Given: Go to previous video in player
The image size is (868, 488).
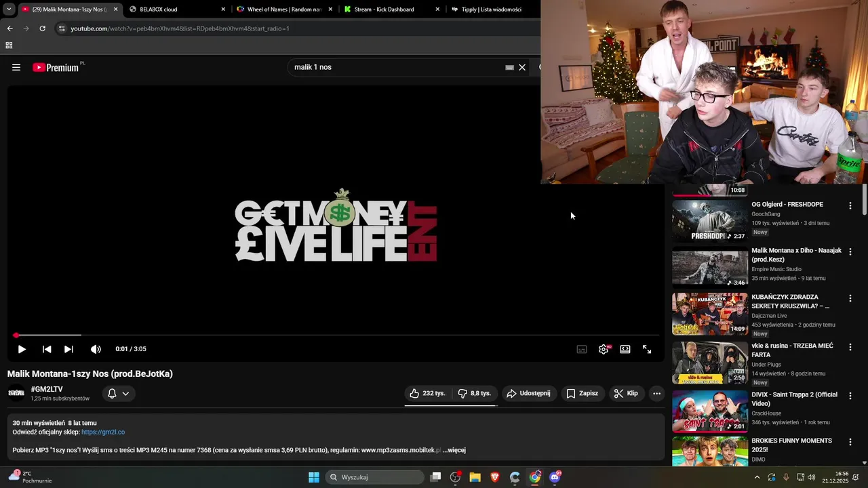Looking at the screenshot, I should [47, 349].
